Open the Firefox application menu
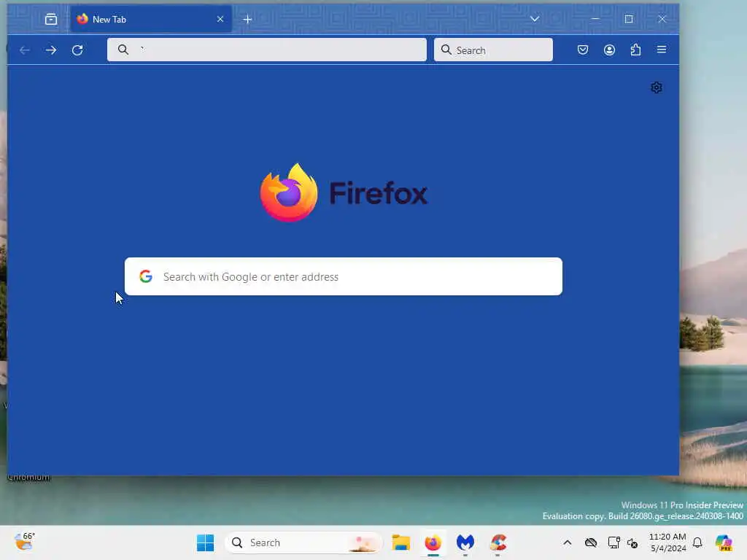Viewport: 747px width, 560px height. tap(662, 50)
